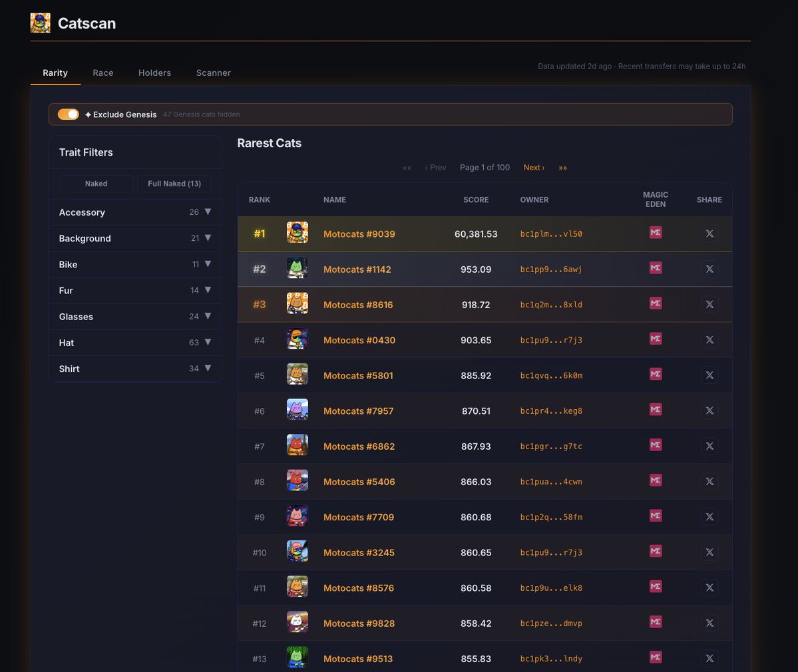Open Magic Eden for Motocats #8576

click(656, 587)
